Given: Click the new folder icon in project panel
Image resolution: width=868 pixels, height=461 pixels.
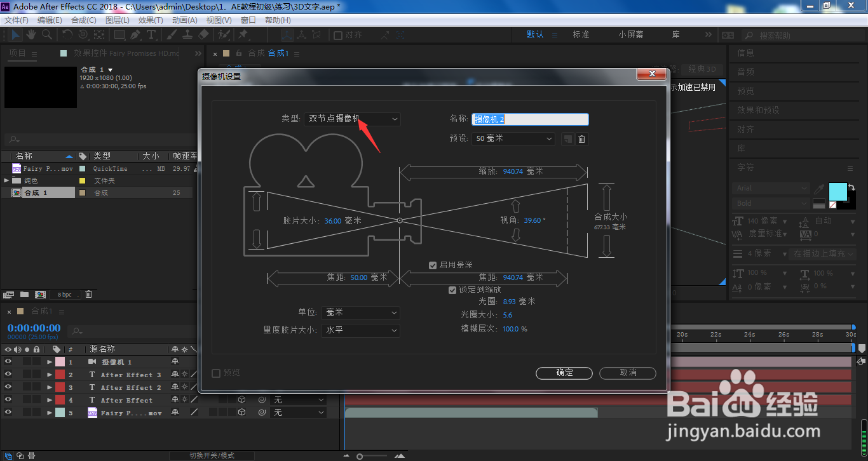Looking at the screenshot, I should click(x=24, y=295).
